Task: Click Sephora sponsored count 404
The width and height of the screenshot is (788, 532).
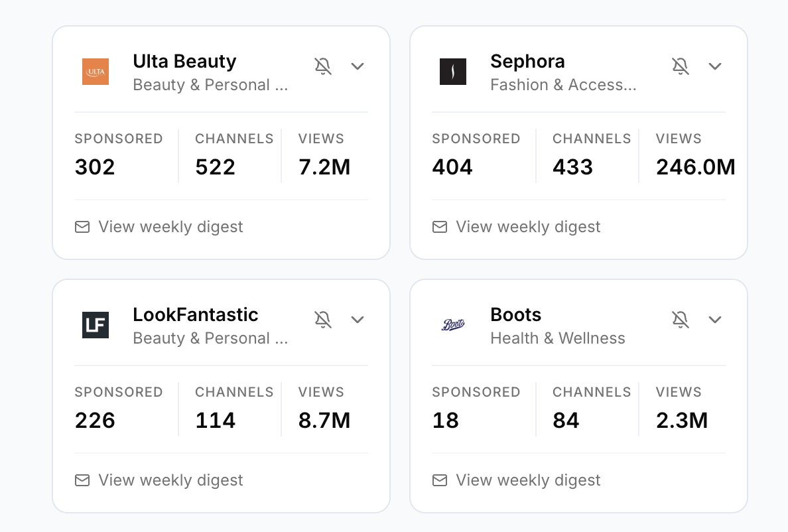Action: [x=452, y=166]
